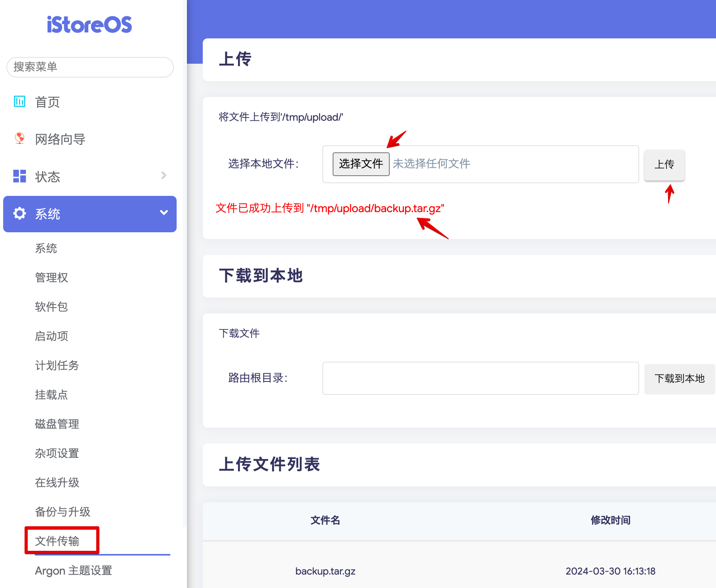Focus the 搜索菜单 search box
The width and height of the screenshot is (716, 588).
(90, 67)
